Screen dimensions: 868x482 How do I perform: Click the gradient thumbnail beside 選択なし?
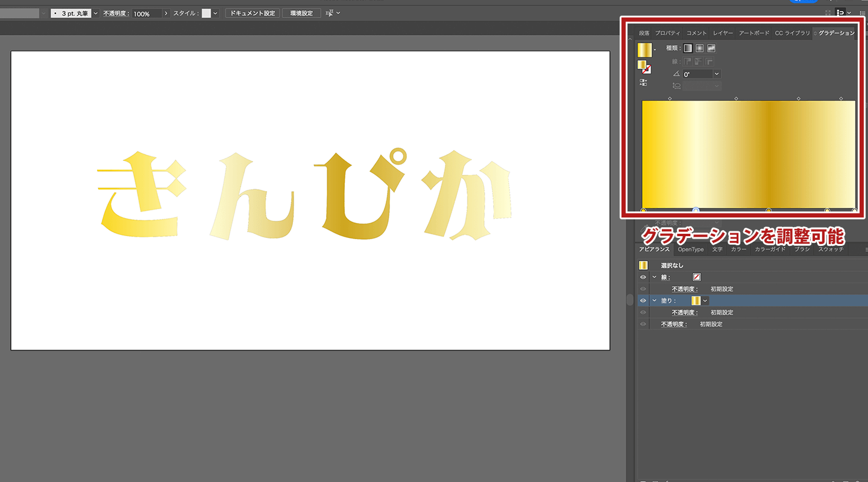tap(643, 266)
